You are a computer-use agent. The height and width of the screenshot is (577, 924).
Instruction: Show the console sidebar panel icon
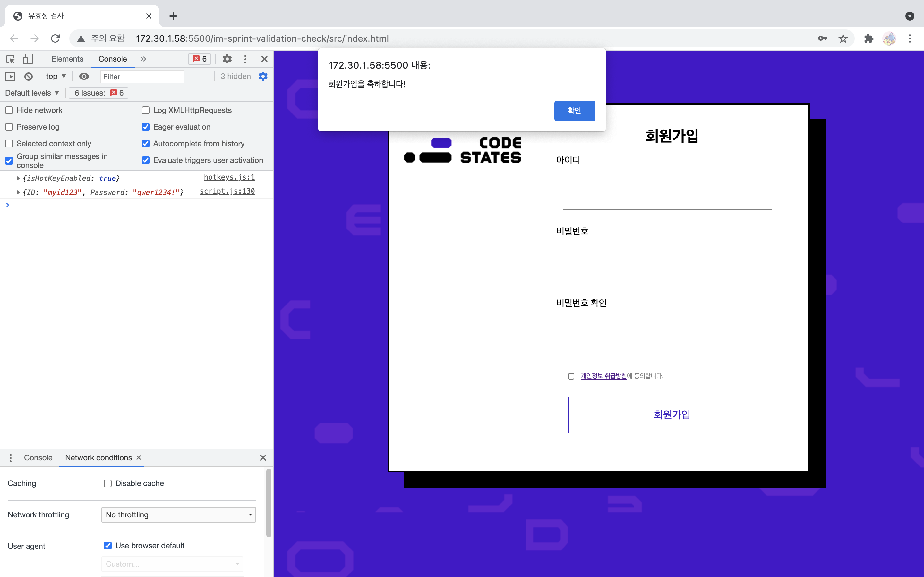pyautogui.click(x=10, y=77)
